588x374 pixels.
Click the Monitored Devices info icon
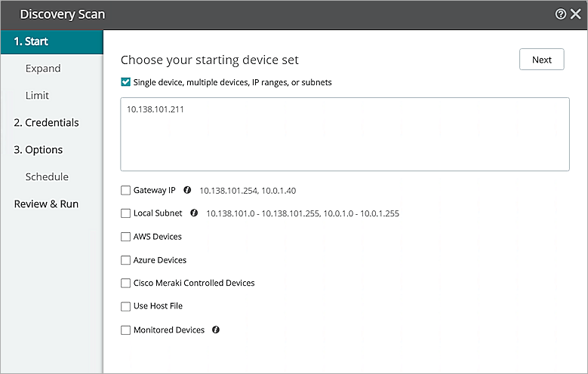(x=216, y=330)
